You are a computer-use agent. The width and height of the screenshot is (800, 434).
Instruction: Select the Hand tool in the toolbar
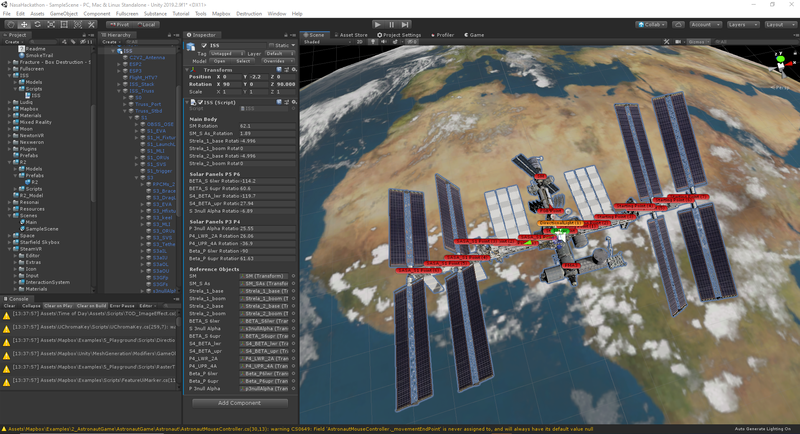[11, 24]
